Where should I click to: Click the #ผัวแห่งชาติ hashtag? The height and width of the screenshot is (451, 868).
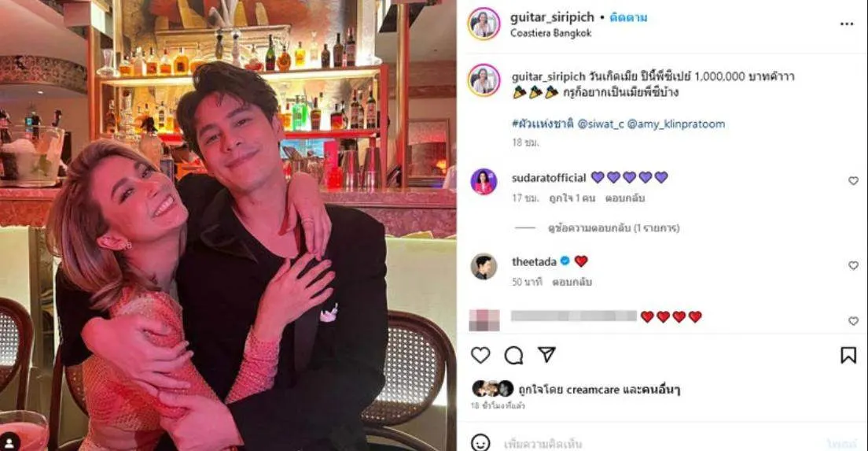click(542, 124)
